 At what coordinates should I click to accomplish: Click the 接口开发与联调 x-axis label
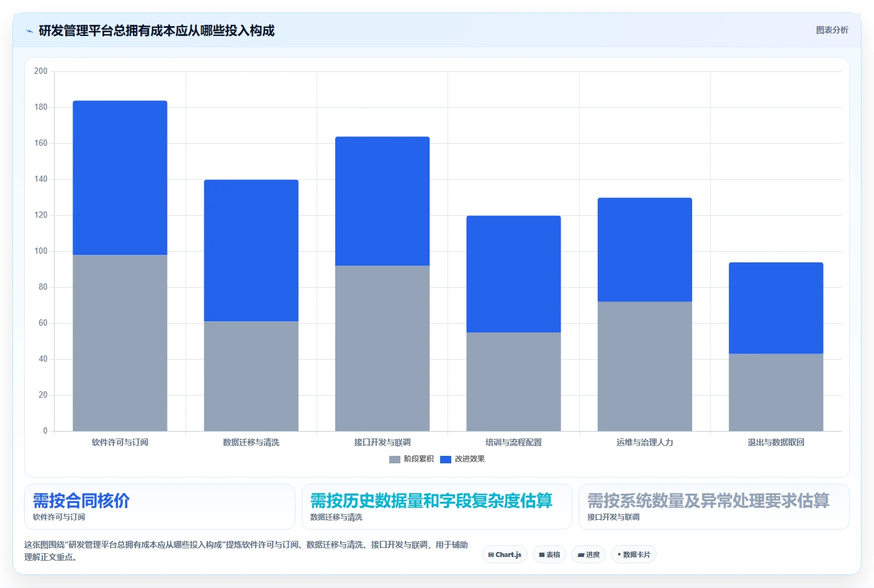382,442
